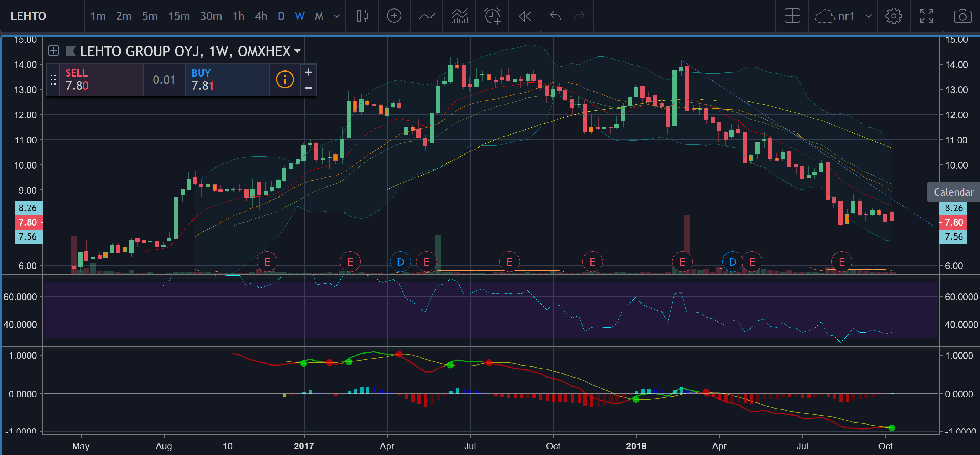The image size is (980, 455).
Task: Switch to the 15m timeframe
Action: pos(179,16)
